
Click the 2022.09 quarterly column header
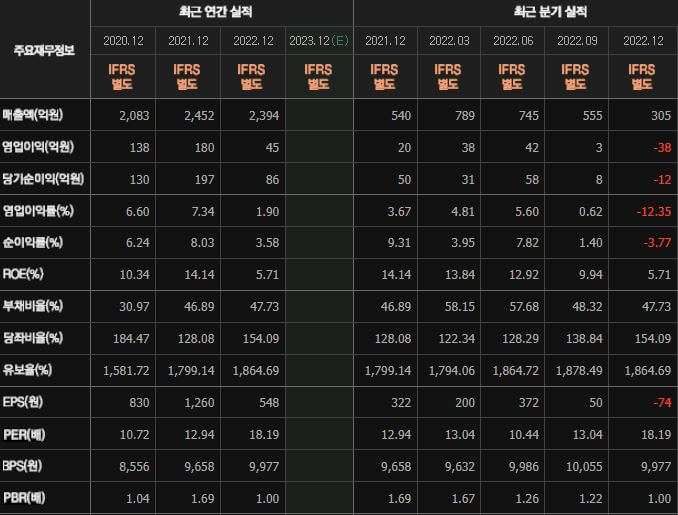point(577,41)
